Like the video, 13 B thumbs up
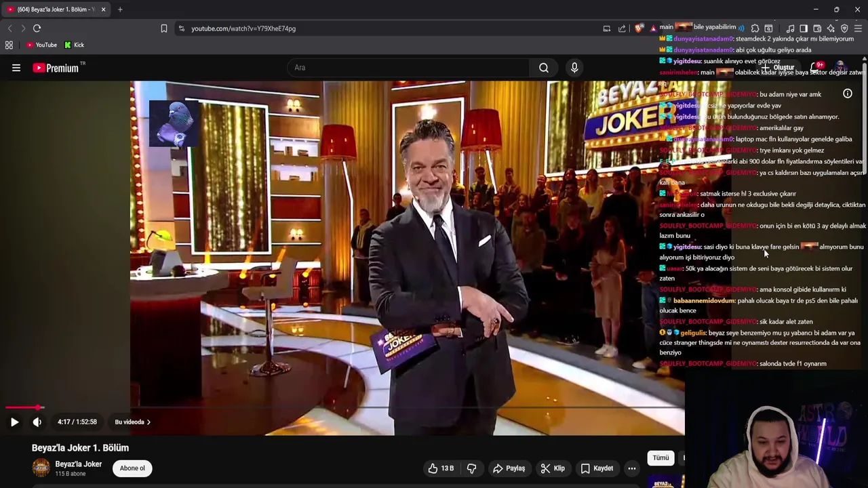 (440, 468)
